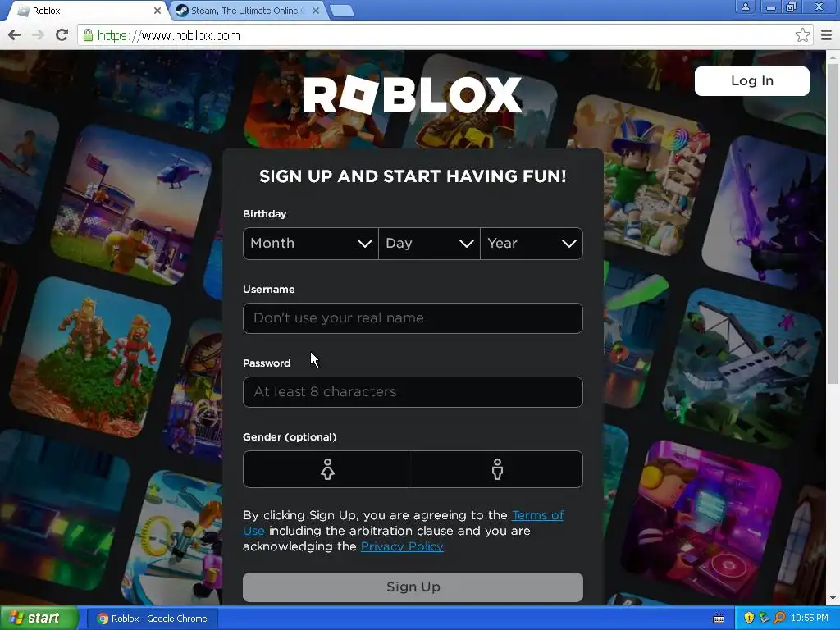Click the taskbar clock 10:55 PM

[810, 619]
